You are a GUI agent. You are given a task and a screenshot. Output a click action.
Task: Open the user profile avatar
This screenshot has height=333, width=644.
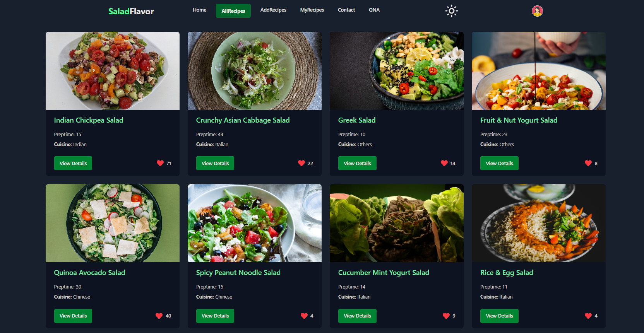coord(537,11)
